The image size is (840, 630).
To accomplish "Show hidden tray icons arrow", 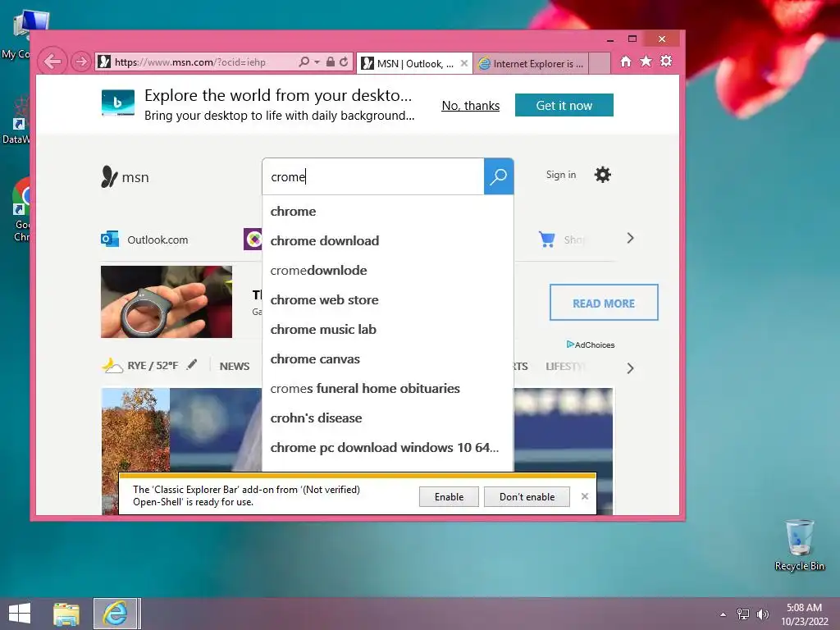I will pyautogui.click(x=724, y=614).
